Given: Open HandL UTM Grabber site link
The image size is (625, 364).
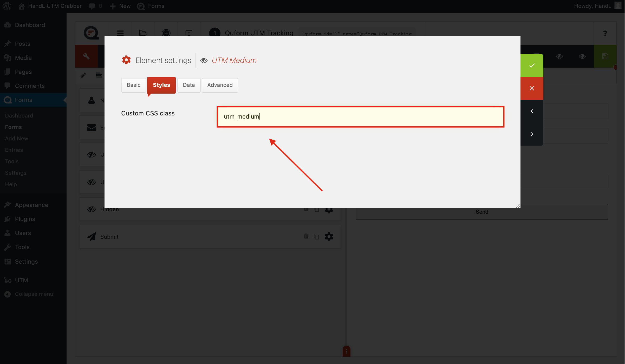Looking at the screenshot, I should (x=50, y=6).
